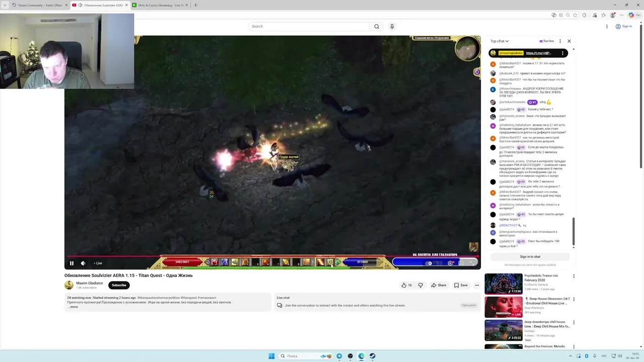Open video player settings gear
644x362 pixels.
[450, 263]
